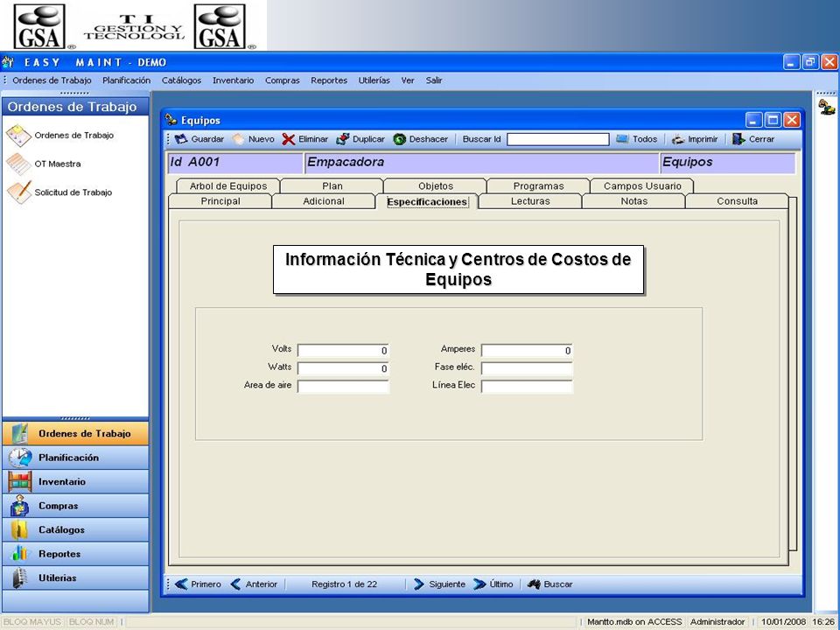Click the Duplicar icon in toolbar

tap(342, 139)
